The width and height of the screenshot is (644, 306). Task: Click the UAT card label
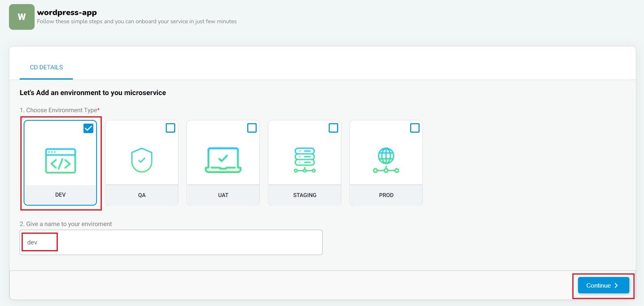click(x=223, y=195)
